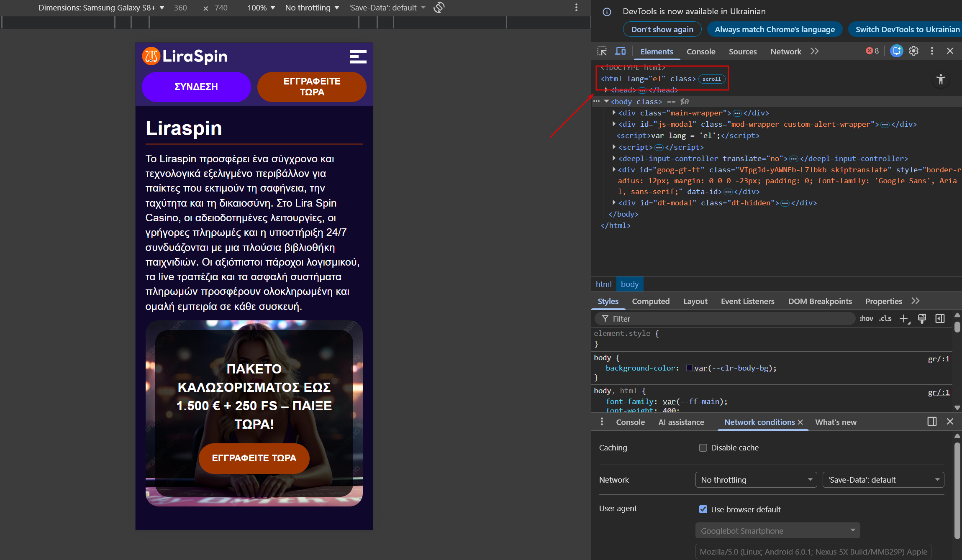Expand the main-wrapper div node
This screenshot has height=560, width=962.
click(614, 113)
